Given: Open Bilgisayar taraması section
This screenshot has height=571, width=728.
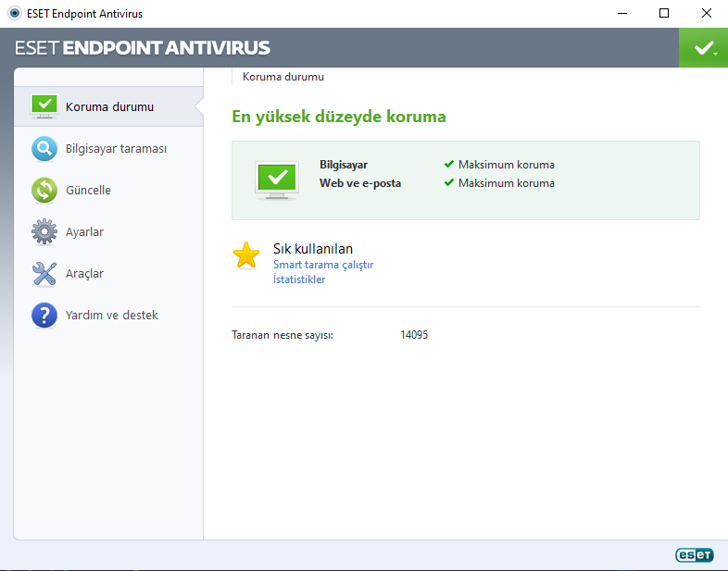Looking at the screenshot, I should pos(116,148).
